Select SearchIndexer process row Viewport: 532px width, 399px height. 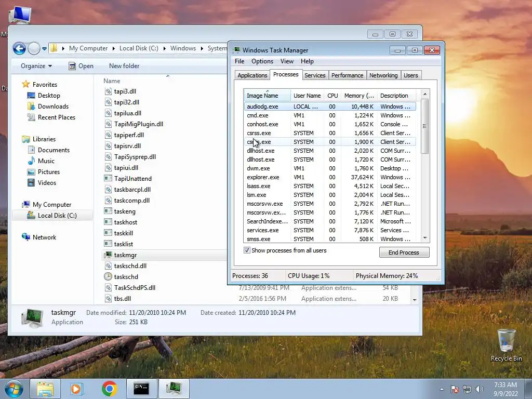[x=330, y=221]
